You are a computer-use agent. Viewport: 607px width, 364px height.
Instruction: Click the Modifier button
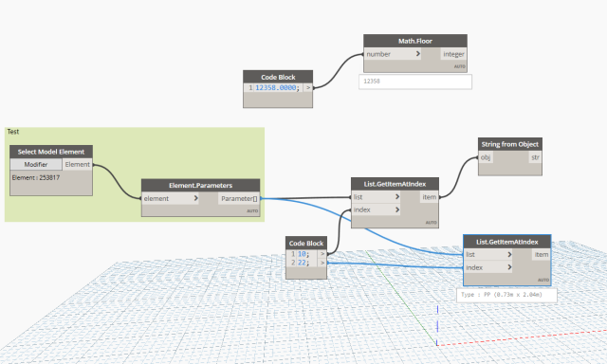click(x=36, y=164)
